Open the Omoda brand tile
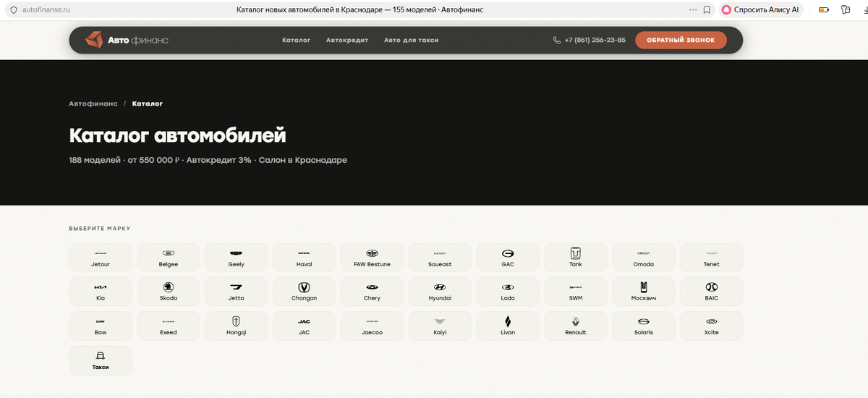Viewport: 868px width, 398px height. coord(644,258)
